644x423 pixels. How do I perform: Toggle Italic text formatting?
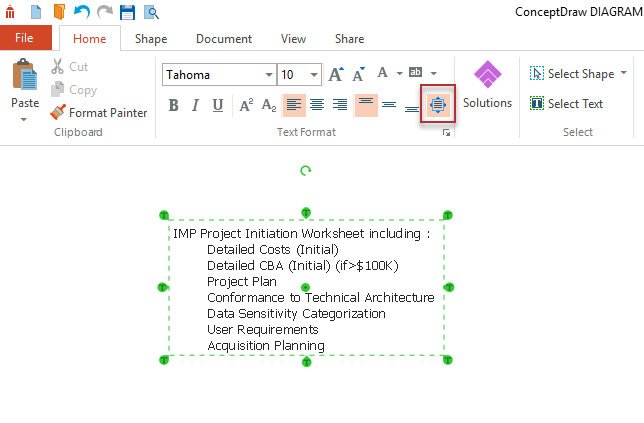click(x=195, y=105)
